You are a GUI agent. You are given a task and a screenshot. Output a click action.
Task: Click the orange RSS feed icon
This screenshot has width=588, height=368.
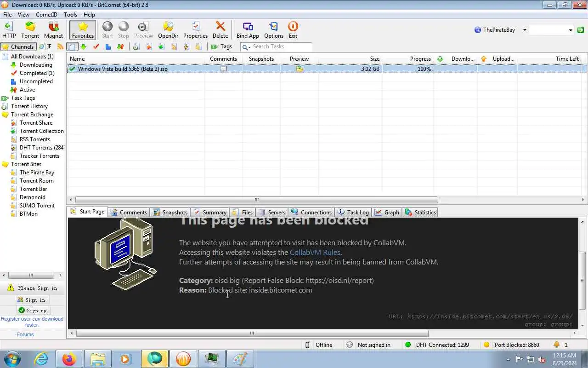pos(60,46)
